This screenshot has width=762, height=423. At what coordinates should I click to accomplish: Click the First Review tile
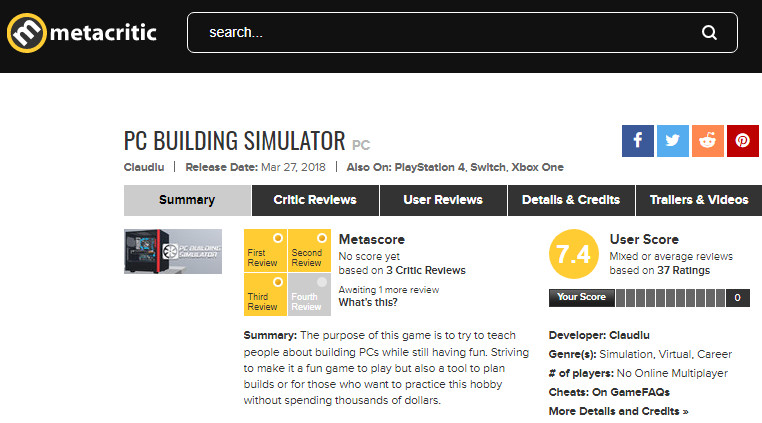pyautogui.click(x=265, y=250)
